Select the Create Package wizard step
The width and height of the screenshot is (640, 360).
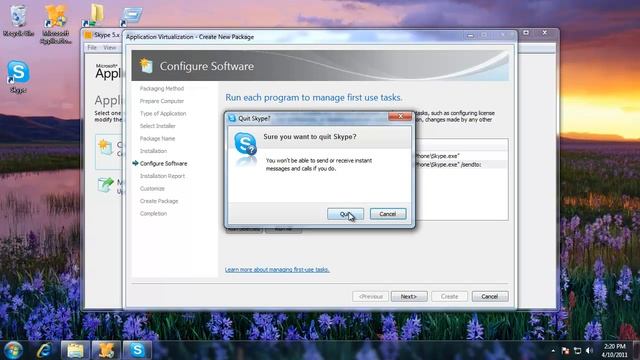coord(159,201)
